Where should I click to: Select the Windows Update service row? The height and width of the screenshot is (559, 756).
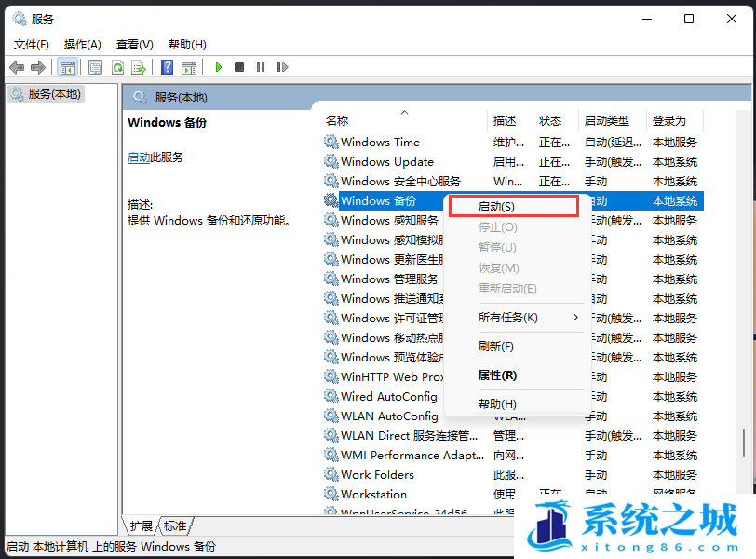point(514,161)
